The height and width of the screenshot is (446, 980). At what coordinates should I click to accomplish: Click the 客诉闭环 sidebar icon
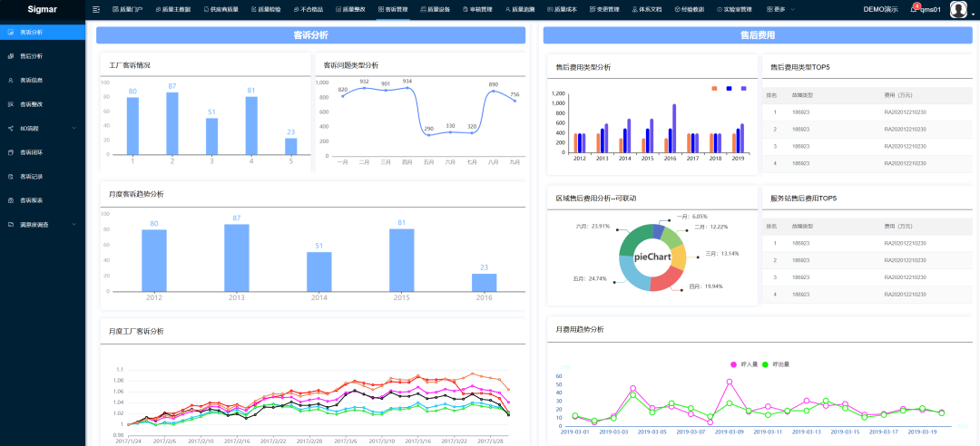pos(11,152)
